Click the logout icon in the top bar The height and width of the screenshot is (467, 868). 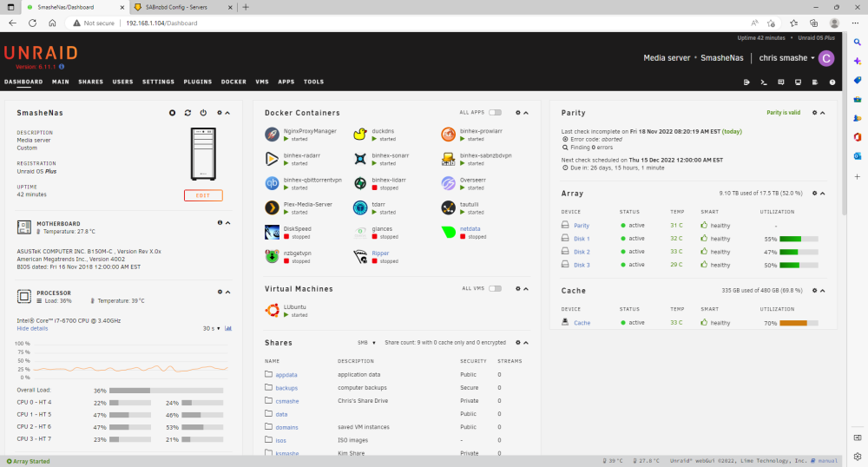pos(746,82)
